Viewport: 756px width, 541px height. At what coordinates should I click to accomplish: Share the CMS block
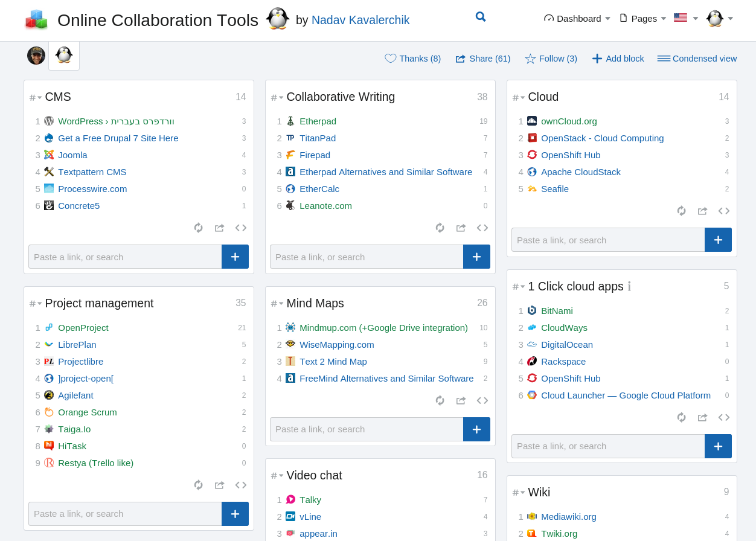(x=220, y=228)
